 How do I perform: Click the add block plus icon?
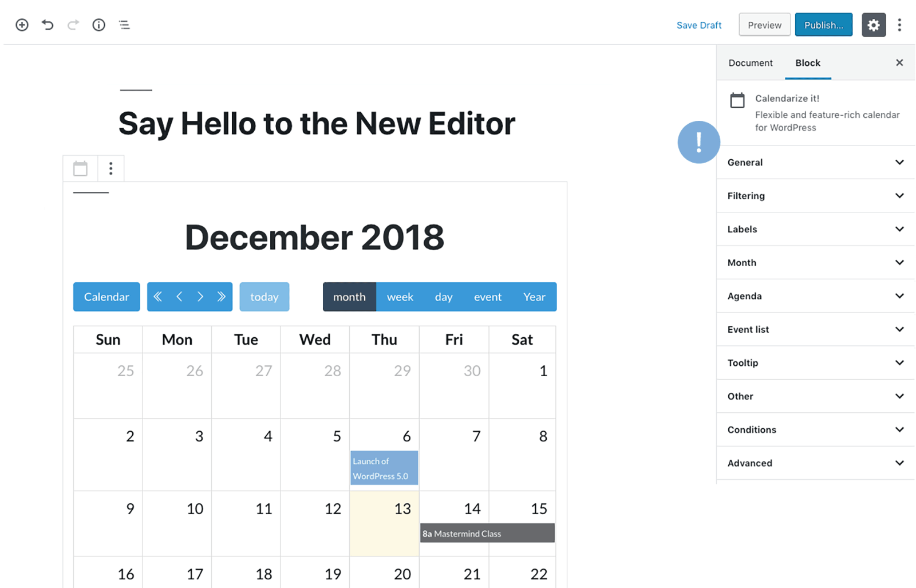(x=22, y=25)
